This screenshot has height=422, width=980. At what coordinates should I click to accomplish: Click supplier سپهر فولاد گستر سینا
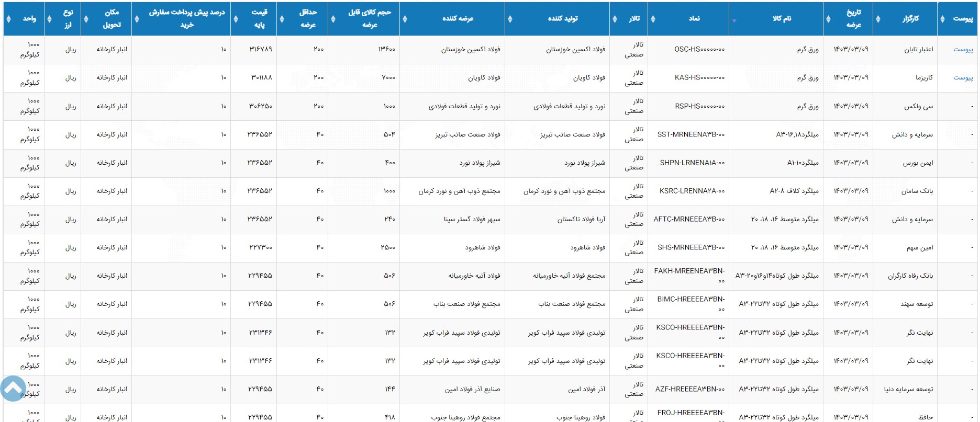coord(472,219)
